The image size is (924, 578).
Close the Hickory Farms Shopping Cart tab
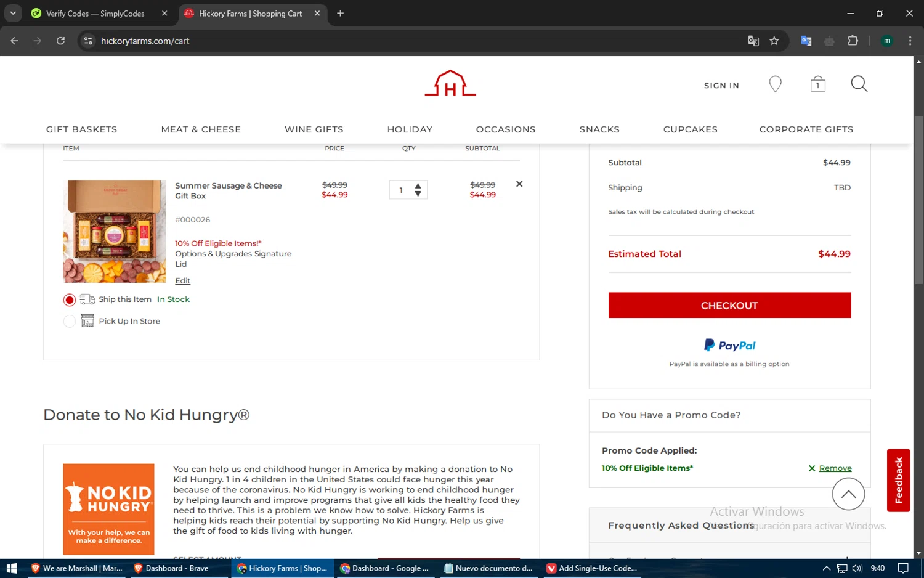[x=317, y=14]
